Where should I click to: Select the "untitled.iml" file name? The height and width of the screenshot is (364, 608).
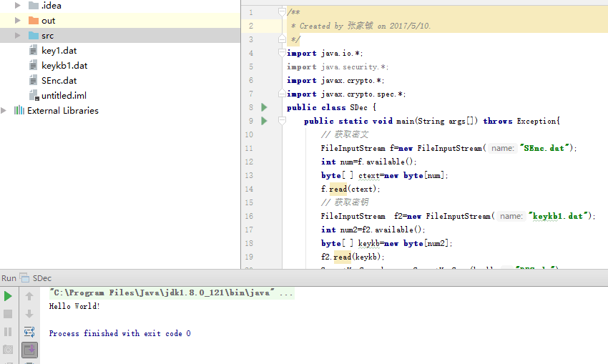click(64, 95)
